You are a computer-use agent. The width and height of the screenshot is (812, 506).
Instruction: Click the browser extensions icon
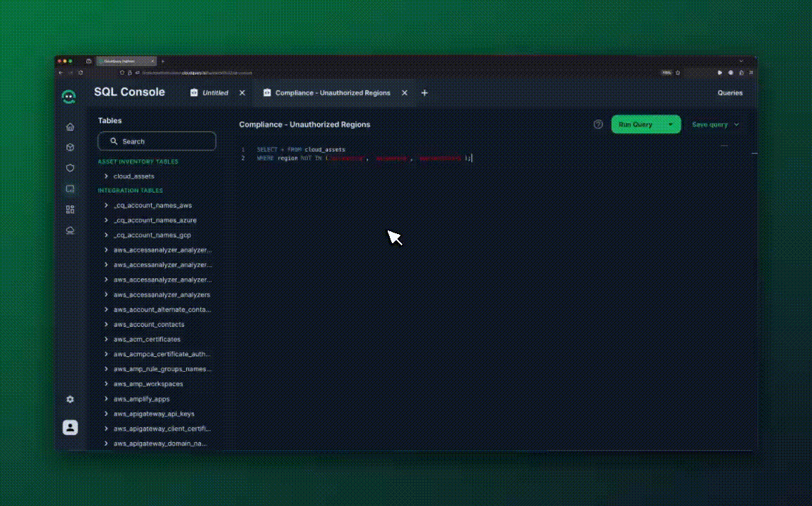click(x=742, y=73)
